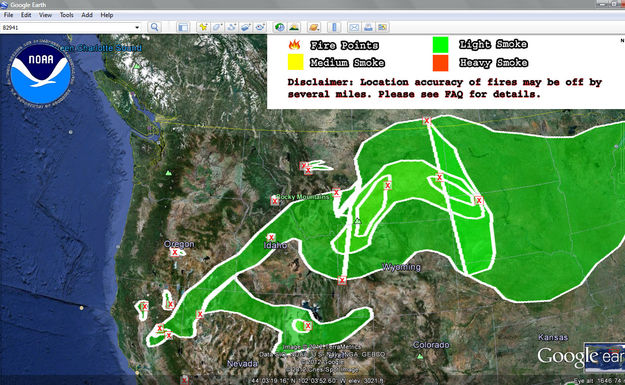Image resolution: width=625 pixels, height=385 pixels.
Task: Click the Google Earth title bar icon
Action: pos(4,5)
